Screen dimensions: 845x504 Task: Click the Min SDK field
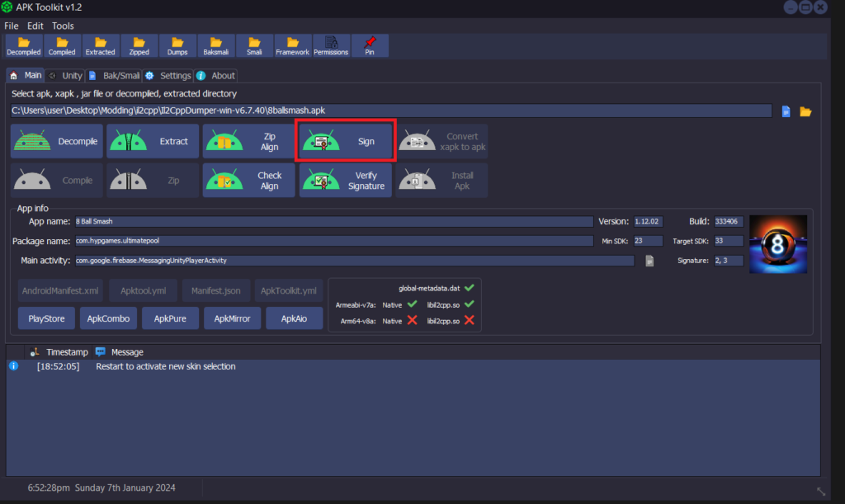(x=648, y=241)
